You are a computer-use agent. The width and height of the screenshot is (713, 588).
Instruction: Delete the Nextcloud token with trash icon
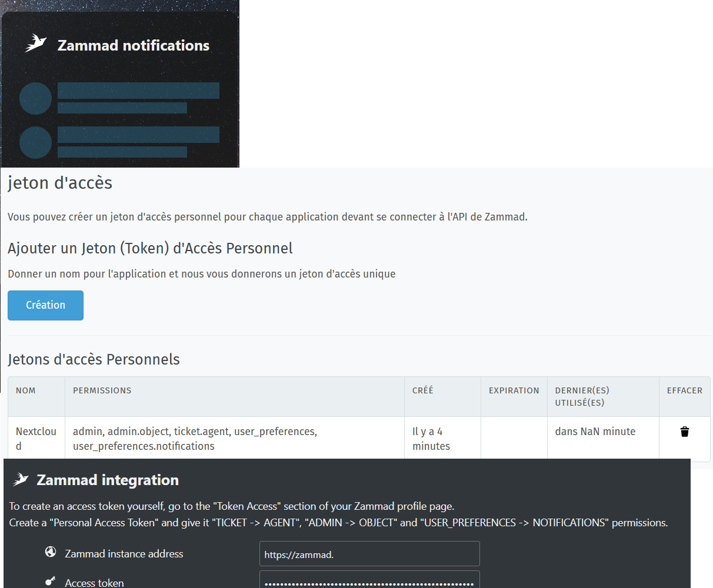pyautogui.click(x=685, y=432)
